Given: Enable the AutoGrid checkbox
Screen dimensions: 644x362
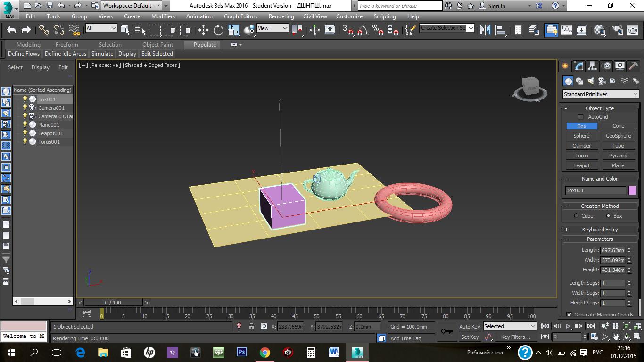Looking at the screenshot, I should pyautogui.click(x=580, y=117).
